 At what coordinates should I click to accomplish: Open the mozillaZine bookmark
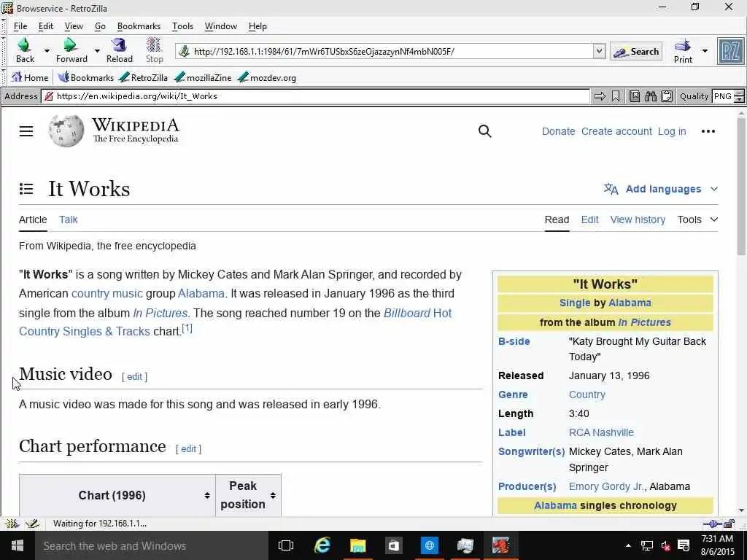click(203, 77)
